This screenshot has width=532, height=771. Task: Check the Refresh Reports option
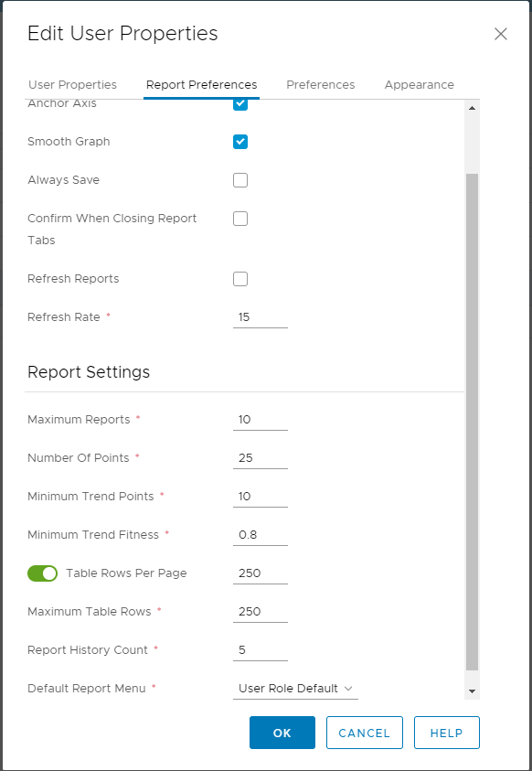tap(240, 279)
